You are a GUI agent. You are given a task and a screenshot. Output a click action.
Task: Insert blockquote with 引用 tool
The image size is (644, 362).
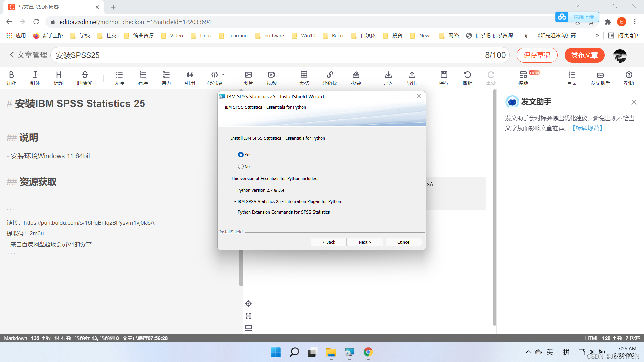tap(190, 78)
